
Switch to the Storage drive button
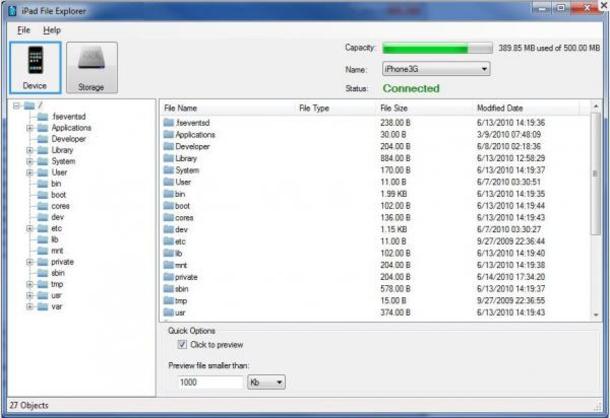click(92, 67)
